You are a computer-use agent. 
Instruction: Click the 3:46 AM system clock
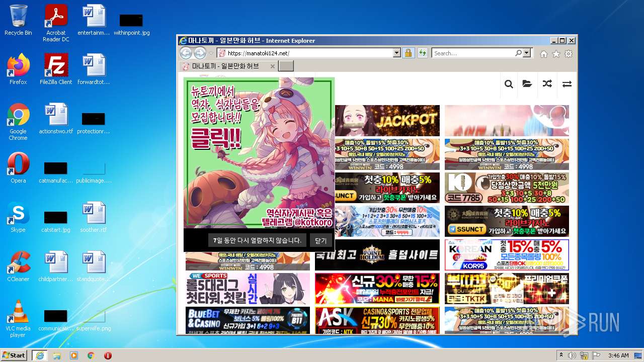pyautogui.click(x=618, y=355)
